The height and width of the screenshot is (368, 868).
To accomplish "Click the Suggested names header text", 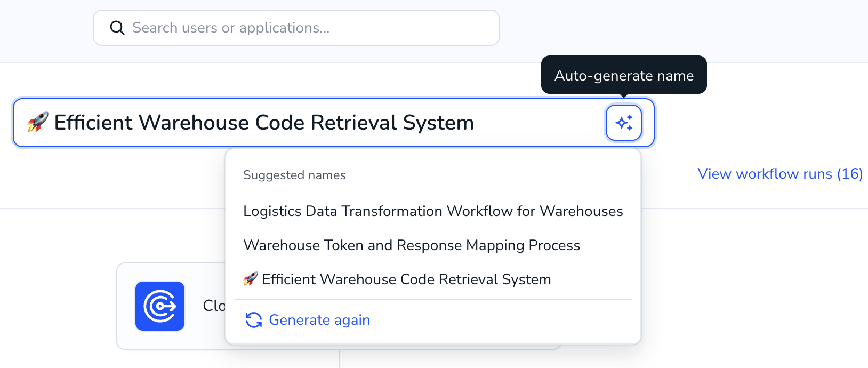I will (x=294, y=175).
